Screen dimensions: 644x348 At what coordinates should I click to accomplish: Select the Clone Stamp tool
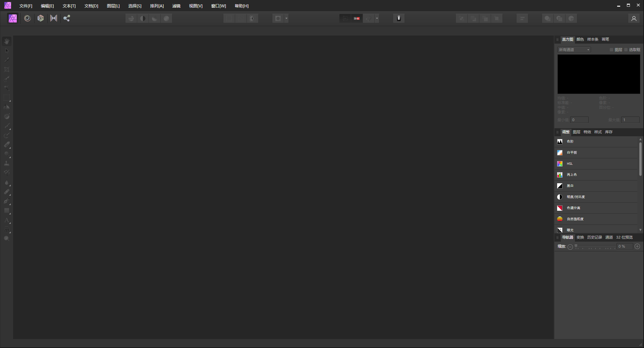pos(7,163)
